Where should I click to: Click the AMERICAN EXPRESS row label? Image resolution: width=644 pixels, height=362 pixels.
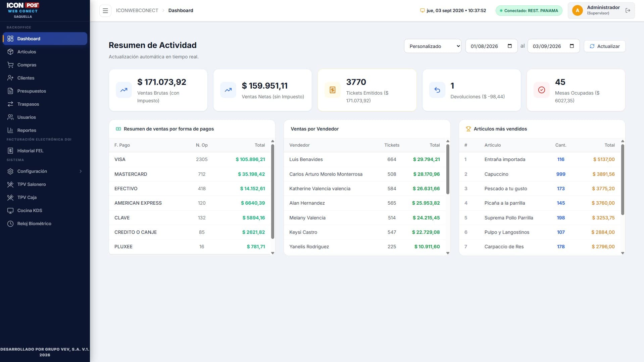[138, 203]
